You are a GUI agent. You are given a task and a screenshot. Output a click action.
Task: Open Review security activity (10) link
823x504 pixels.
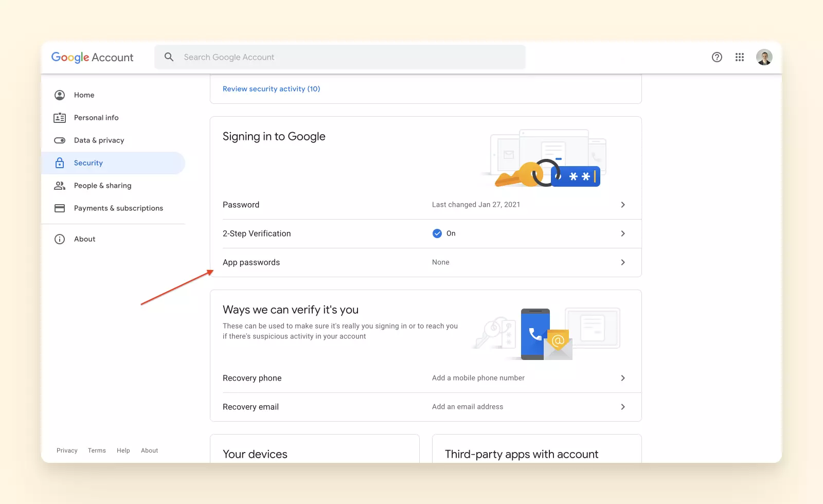[271, 89]
